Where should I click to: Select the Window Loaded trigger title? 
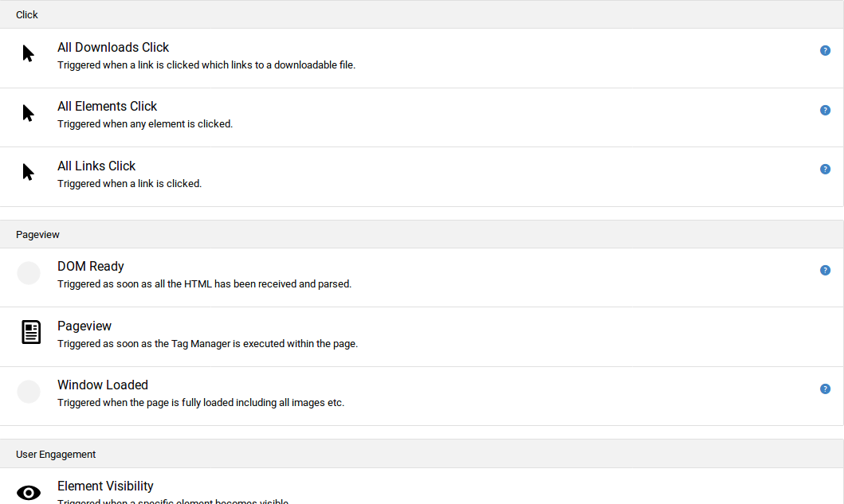tap(103, 385)
